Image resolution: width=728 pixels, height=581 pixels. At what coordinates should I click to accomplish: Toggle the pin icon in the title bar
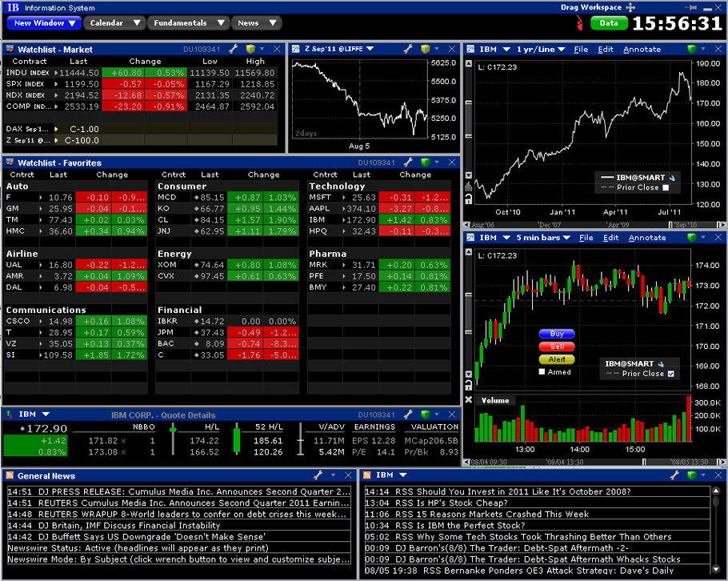(x=691, y=7)
